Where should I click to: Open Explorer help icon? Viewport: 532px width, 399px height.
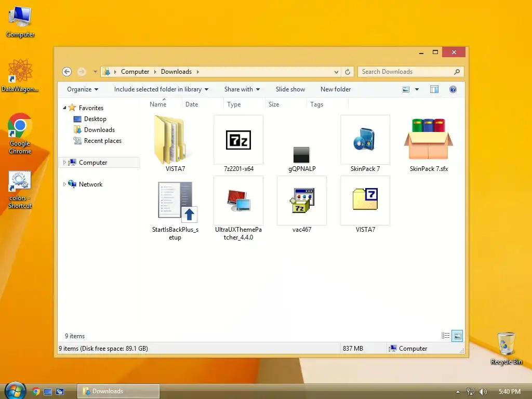453,89
